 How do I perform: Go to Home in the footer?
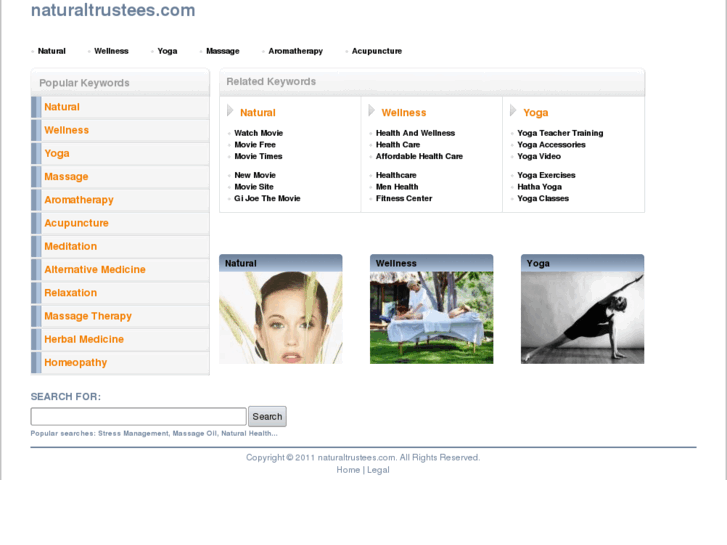click(348, 470)
